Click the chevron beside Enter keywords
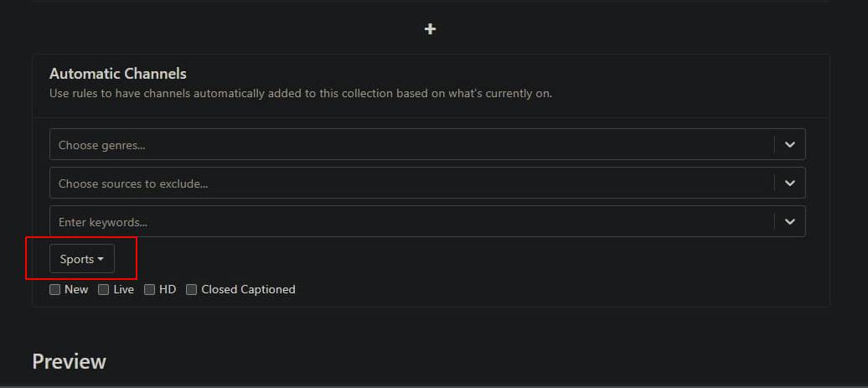Viewport: 868px width, 388px height. tap(789, 222)
